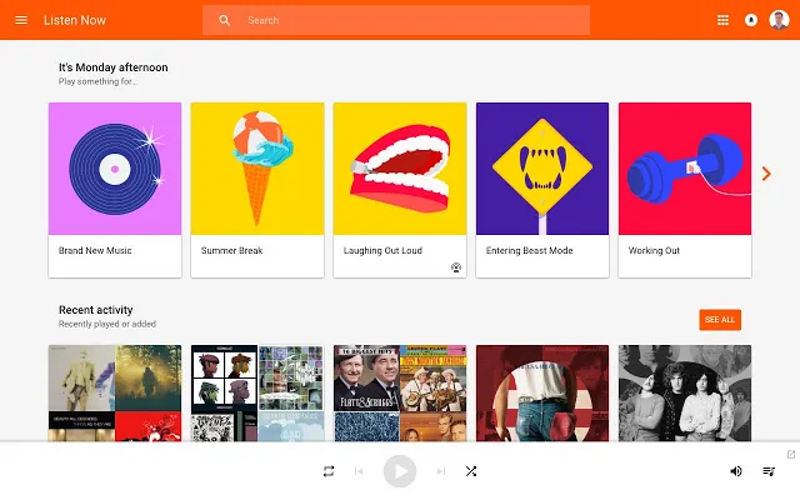Open the mini player pop-out icon
The width and height of the screenshot is (800, 500).
791,455
